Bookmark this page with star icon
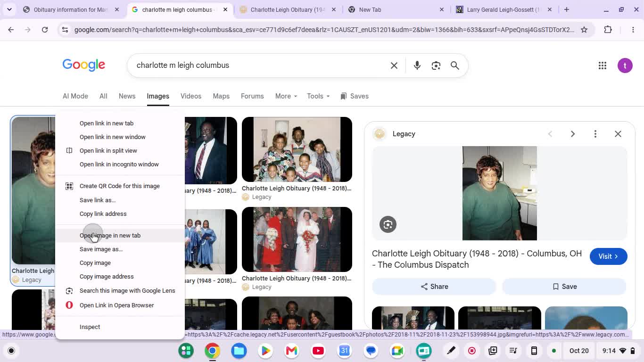Image resolution: width=644 pixels, height=362 pixels. [584, 30]
